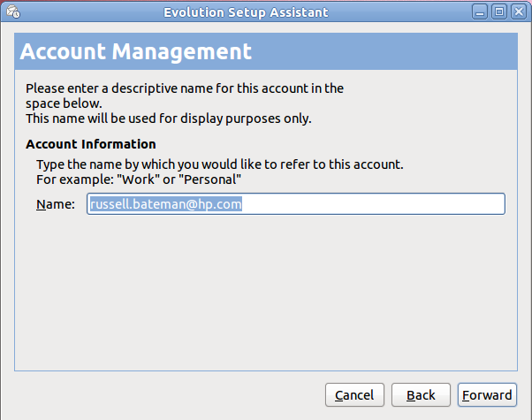Minimize the Evolution Setup Assistant window
This screenshot has height=420, width=532.
pyautogui.click(x=480, y=11)
